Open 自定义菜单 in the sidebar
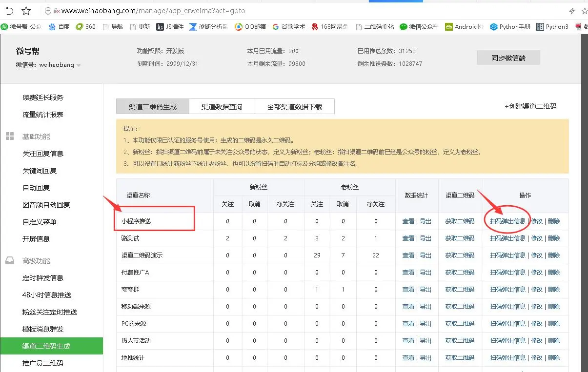 click(x=40, y=222)
